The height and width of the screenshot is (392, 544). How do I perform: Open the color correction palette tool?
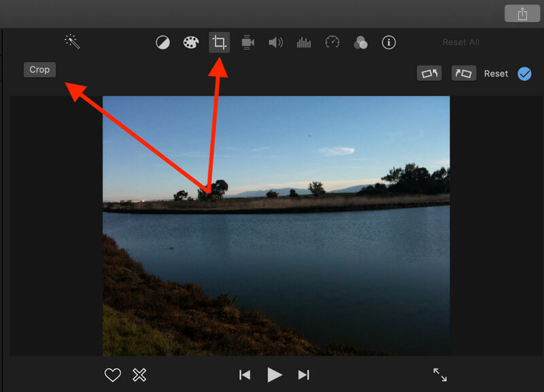tap(191, 42)
